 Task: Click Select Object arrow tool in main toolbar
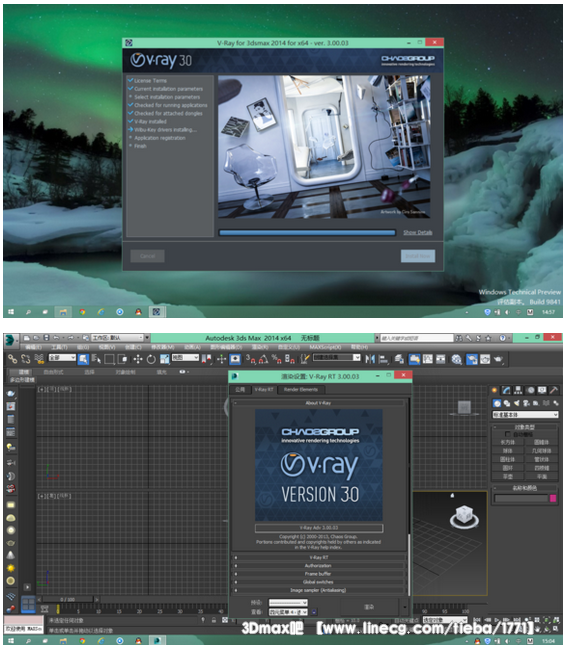point(83,359)
